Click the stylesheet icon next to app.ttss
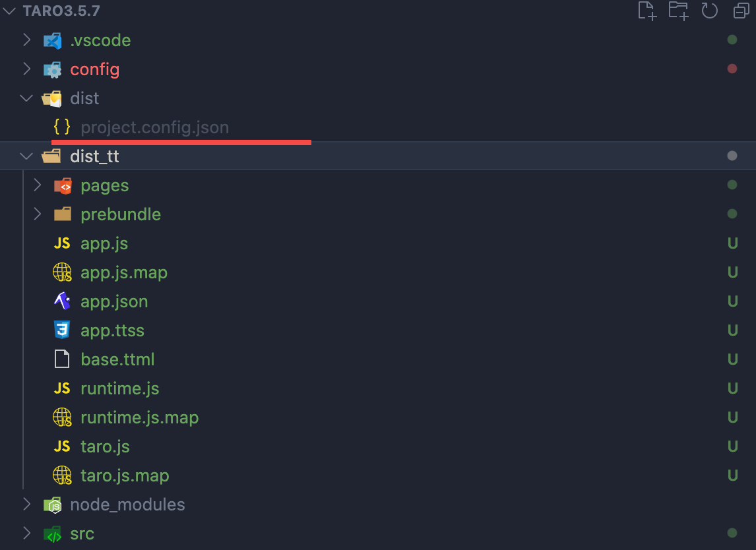Viewport: 756px width, 550px height. 61,330
